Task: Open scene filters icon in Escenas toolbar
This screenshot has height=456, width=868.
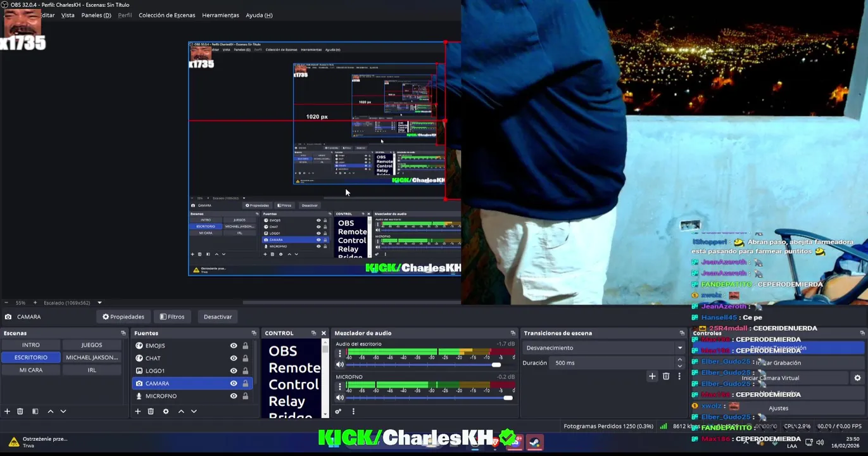Action: coord(35,412)
